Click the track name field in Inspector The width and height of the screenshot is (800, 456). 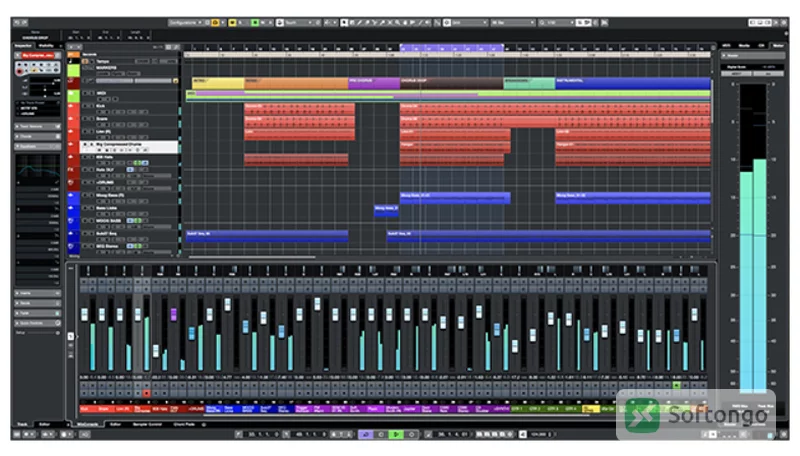[38, 55]
